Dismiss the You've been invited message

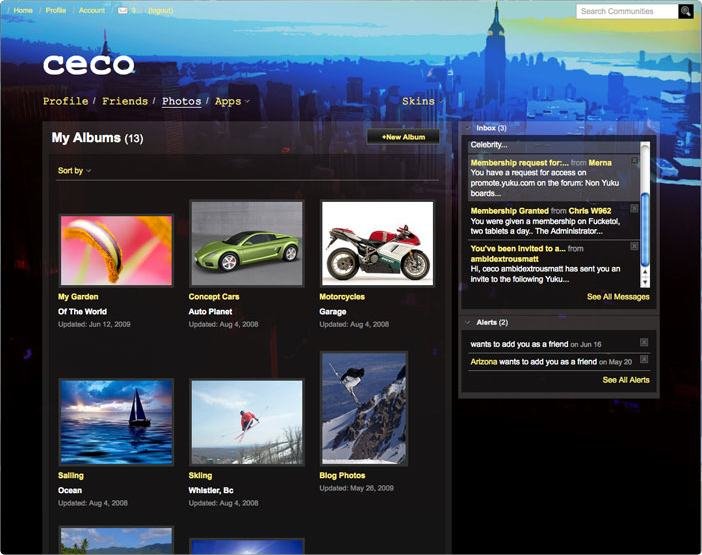[634, 246]
